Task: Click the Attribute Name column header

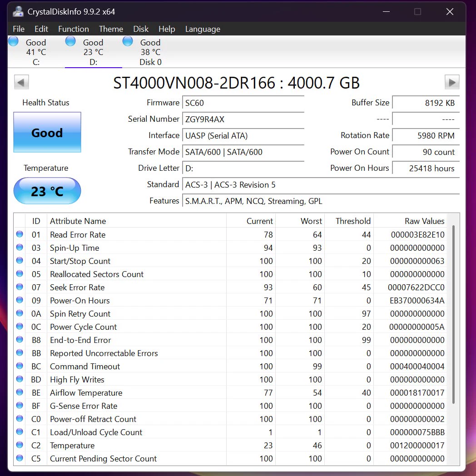Action: click(137, 221)
